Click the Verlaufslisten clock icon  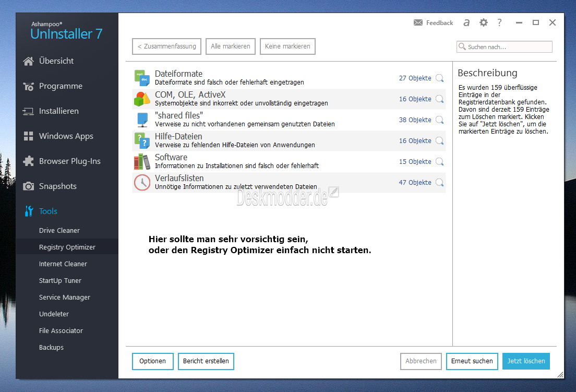pos(142,183)
